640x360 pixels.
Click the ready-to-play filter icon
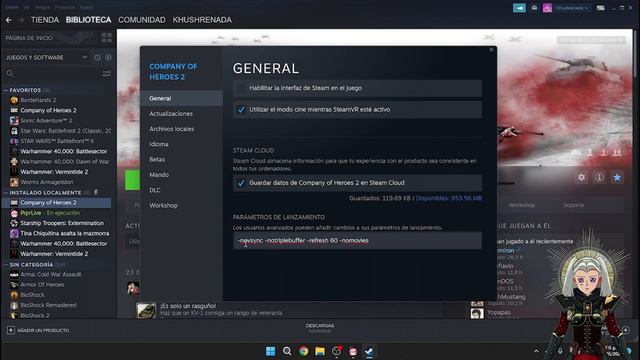pos(108,58)
